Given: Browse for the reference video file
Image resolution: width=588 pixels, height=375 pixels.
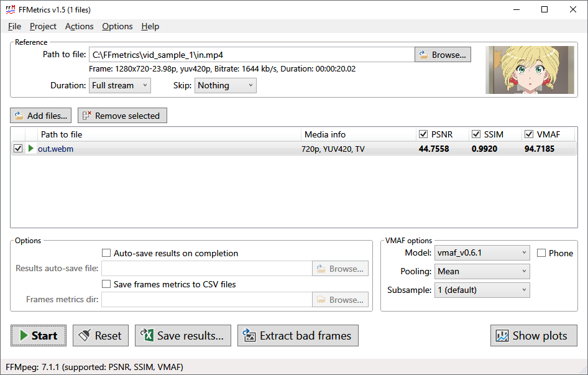Looking at the screenshot, I should [443, 55].
